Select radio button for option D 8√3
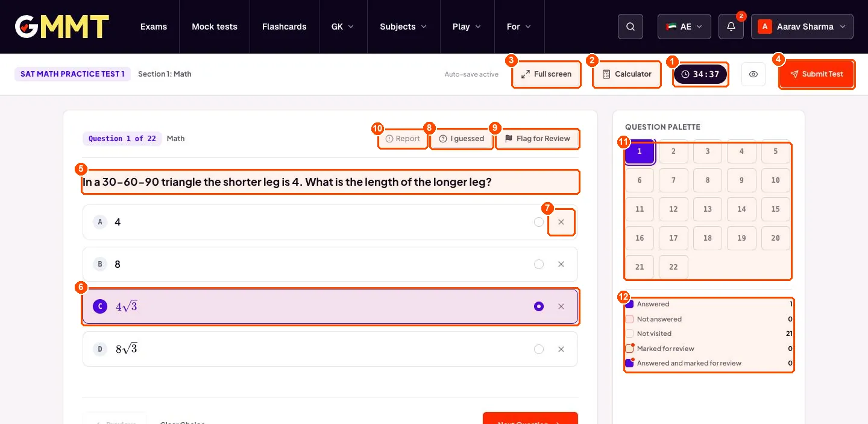This screenshot has height=424, width=868. point(539,349)
